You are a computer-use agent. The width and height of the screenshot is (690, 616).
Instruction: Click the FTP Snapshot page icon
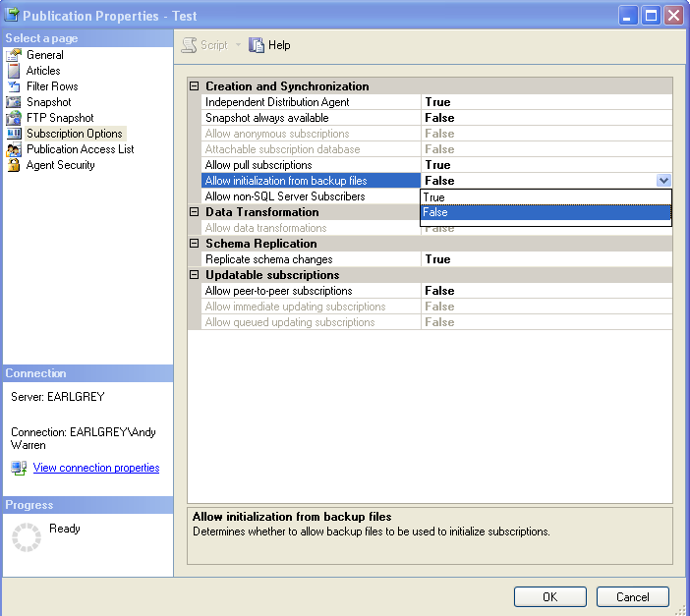point(14,118)
